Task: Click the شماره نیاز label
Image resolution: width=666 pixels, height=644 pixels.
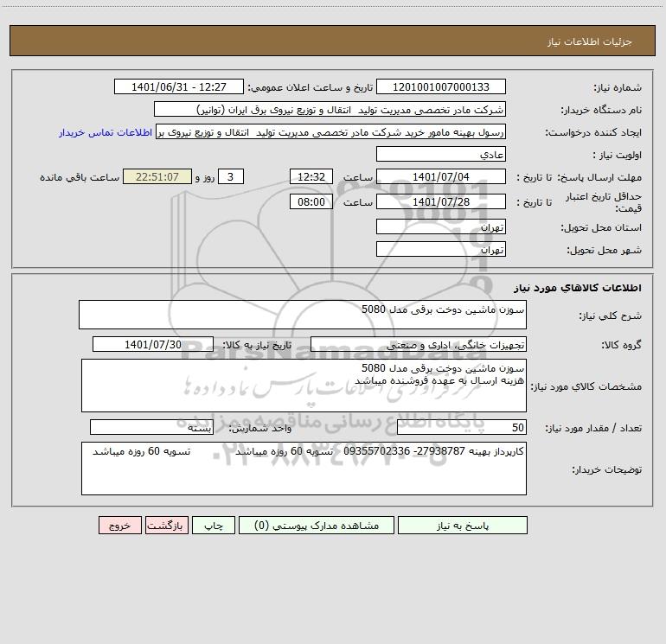Action: click(x=618, y=88)
